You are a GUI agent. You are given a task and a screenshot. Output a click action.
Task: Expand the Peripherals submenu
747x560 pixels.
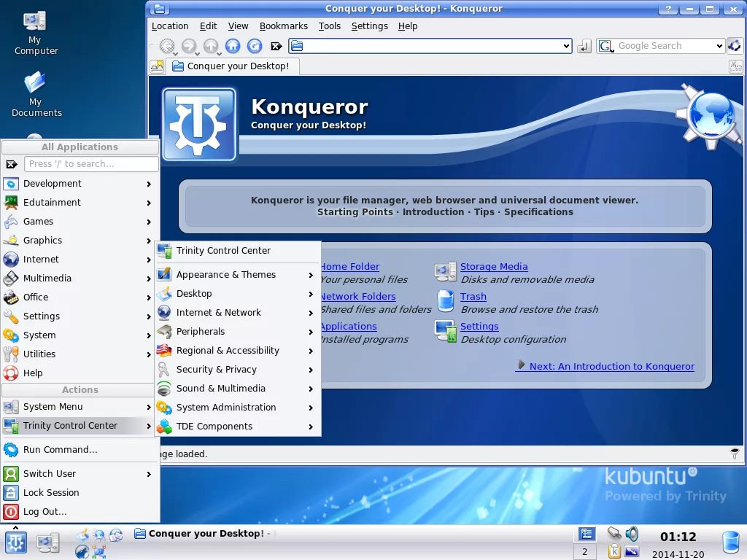[238, 332]
